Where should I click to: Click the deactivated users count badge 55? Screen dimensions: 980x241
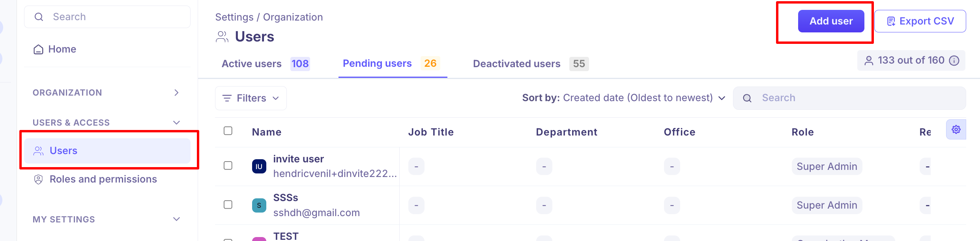pyautogui.click(x=579, y=64)
